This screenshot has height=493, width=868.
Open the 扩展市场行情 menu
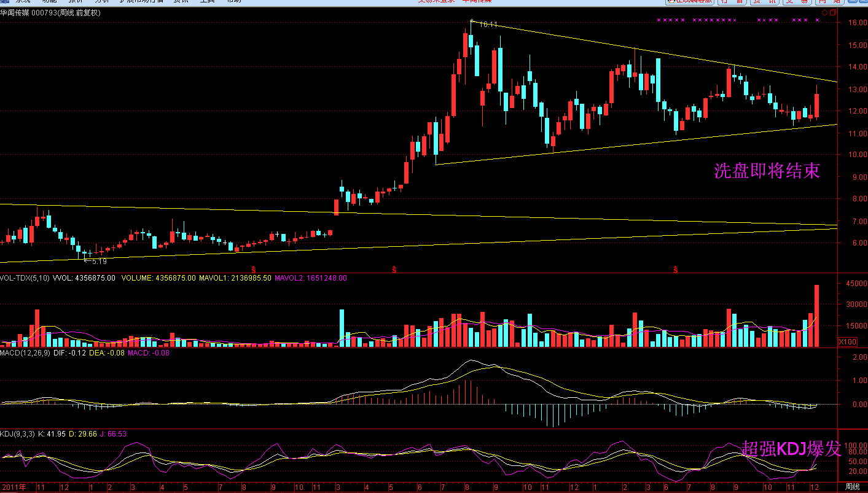click(x=141, y=2)
